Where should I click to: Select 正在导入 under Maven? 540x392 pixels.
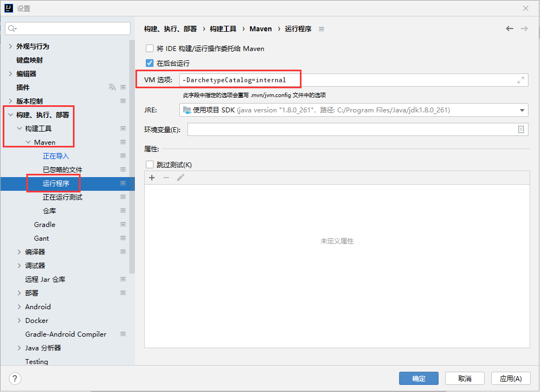56,156
